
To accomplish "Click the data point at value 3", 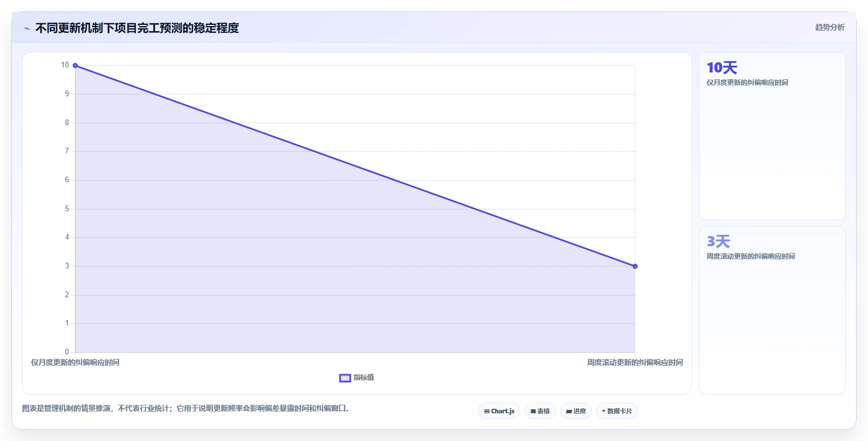I will point(635,266).
